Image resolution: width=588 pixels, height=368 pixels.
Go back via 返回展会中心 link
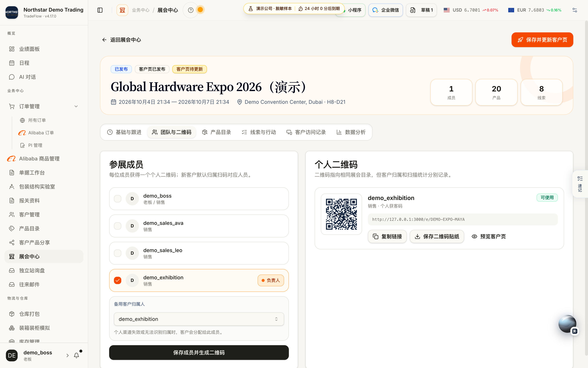point(121,40)
